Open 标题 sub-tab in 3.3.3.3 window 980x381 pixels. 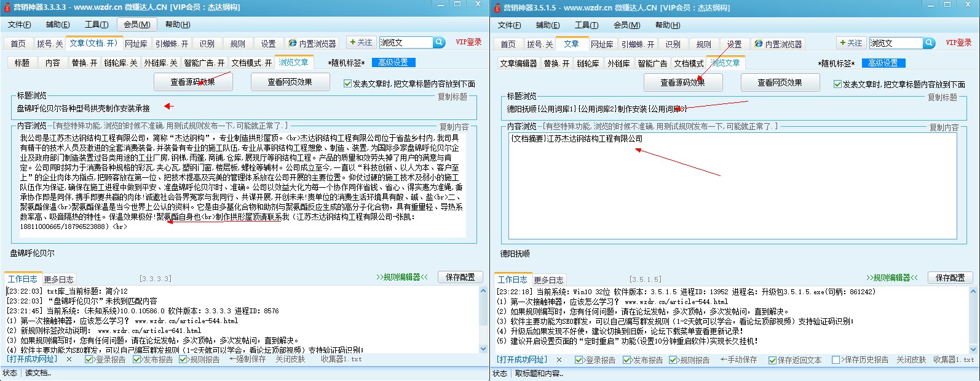pyautogui.click(x=22, y=63)
